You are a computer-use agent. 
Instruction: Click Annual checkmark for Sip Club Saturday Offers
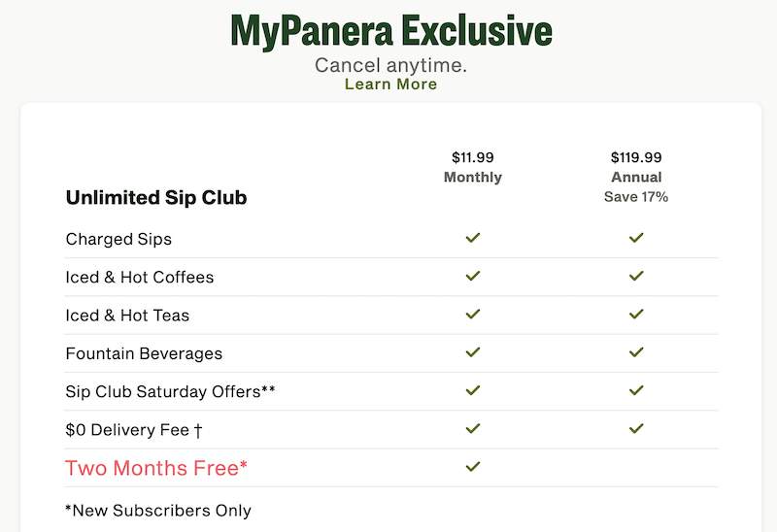pyautogui.click(x=636, y=390)
